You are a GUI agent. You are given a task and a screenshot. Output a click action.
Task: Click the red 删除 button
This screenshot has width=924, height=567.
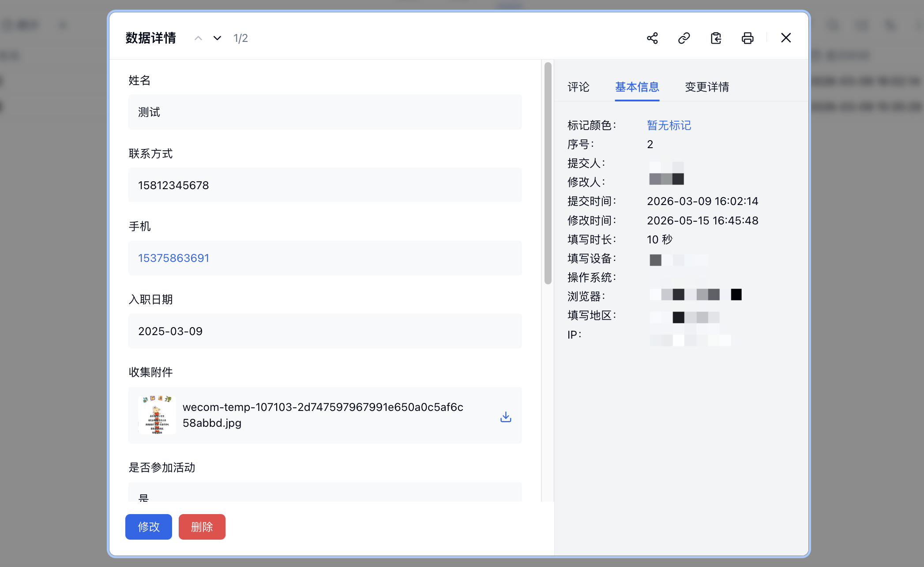(202, 527)
